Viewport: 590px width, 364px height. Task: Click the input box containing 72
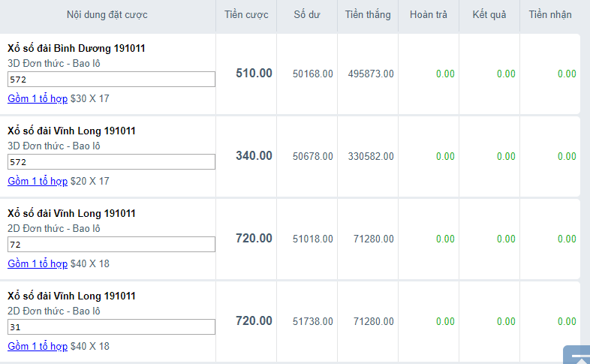pyautogui.click(x=111, y=245)
